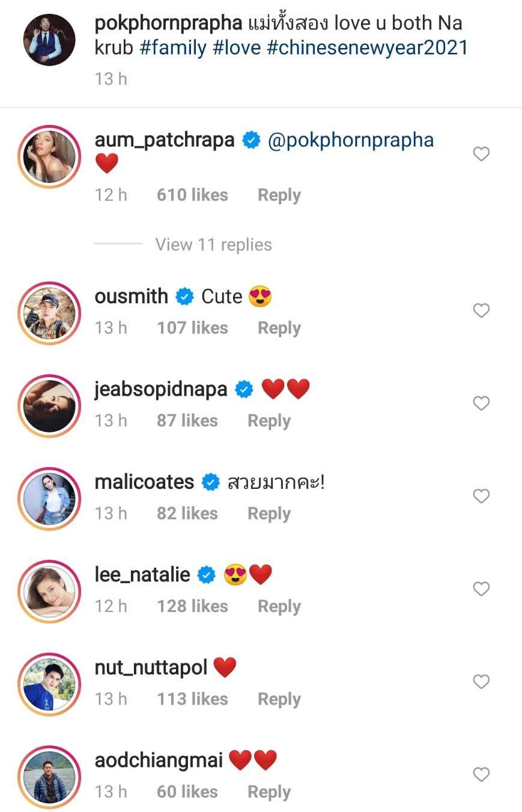
Task: Open nut_nuttapol's username profile
Action: (x=151, y=667)
